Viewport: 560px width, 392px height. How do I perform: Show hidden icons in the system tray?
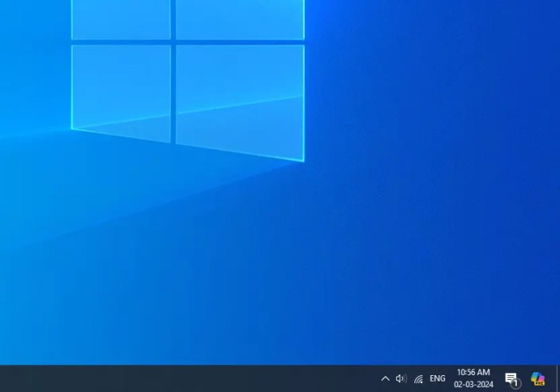(x=386, y=378)
